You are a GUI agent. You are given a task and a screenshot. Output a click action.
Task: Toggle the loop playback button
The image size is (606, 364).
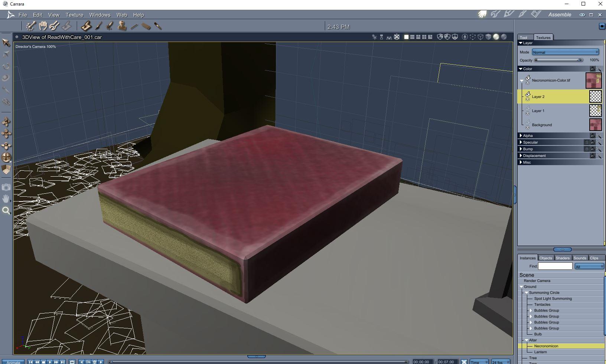click(x=72, y=362)
